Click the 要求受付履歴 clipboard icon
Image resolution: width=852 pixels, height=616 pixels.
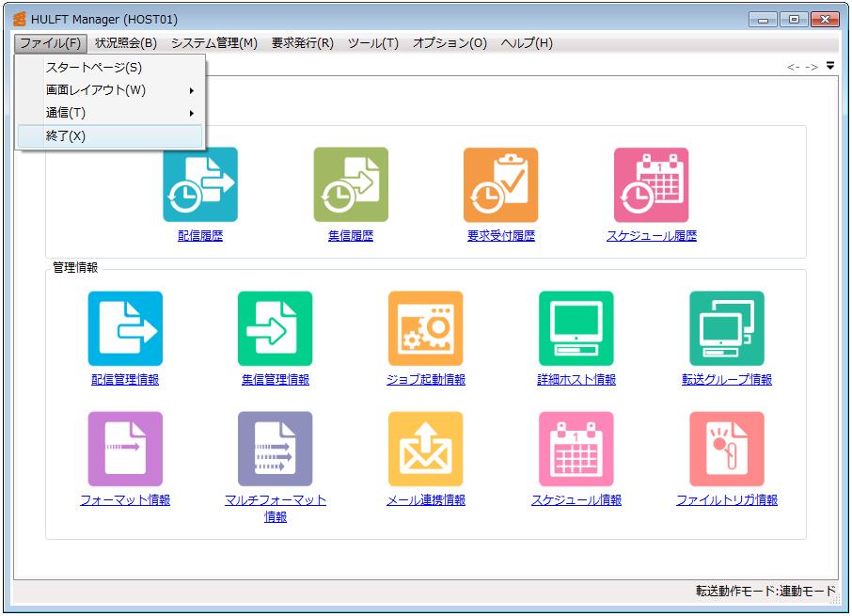click(x=500, y=184)
